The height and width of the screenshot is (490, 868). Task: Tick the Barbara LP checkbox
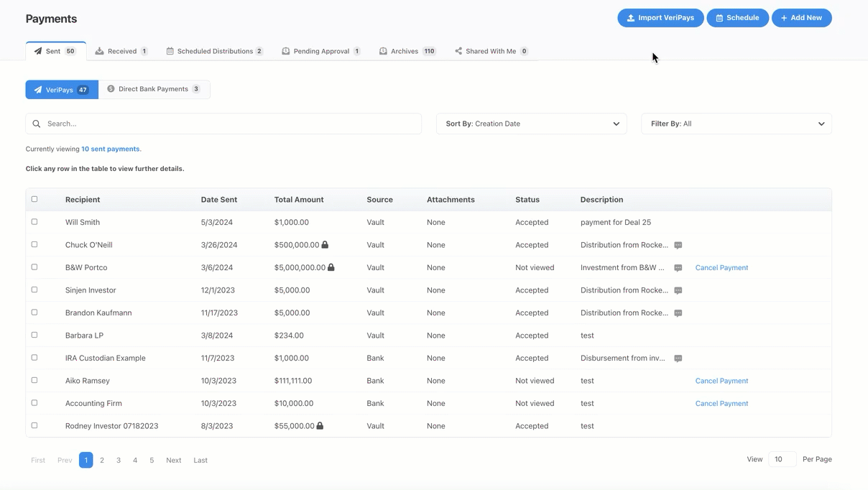pos(34,335)
